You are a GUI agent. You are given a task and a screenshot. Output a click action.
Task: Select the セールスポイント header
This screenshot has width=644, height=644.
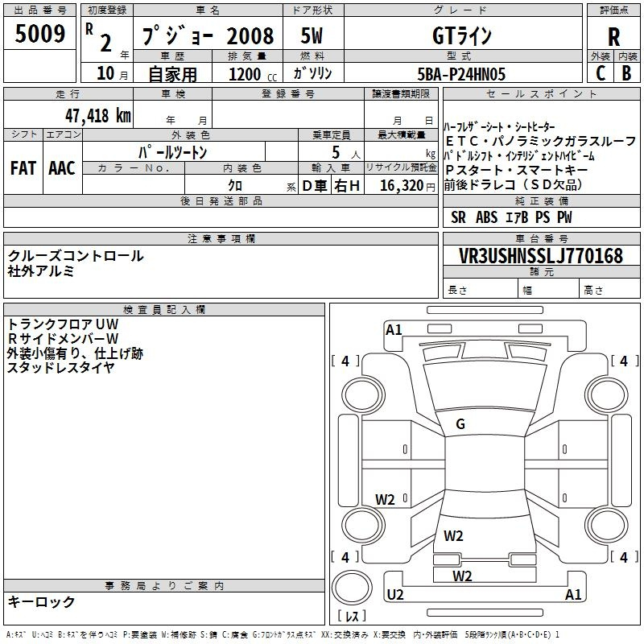pyautogui.click(x=541, y=94)
